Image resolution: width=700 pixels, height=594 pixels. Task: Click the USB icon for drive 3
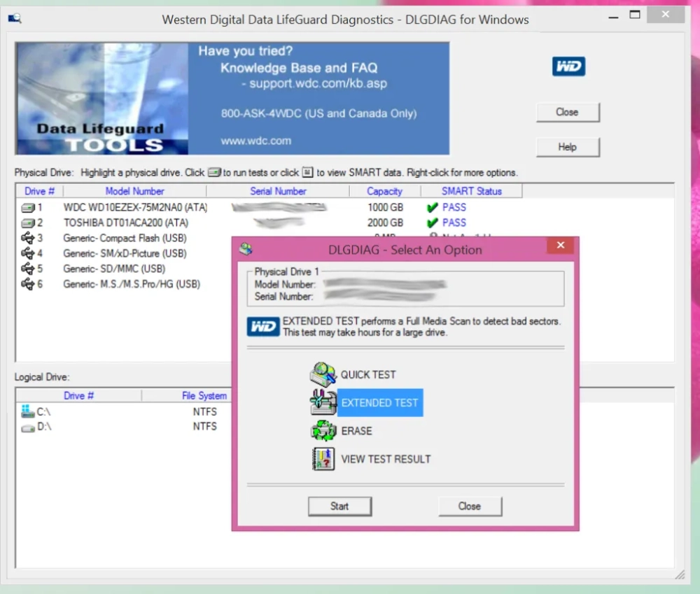point(28,239)
